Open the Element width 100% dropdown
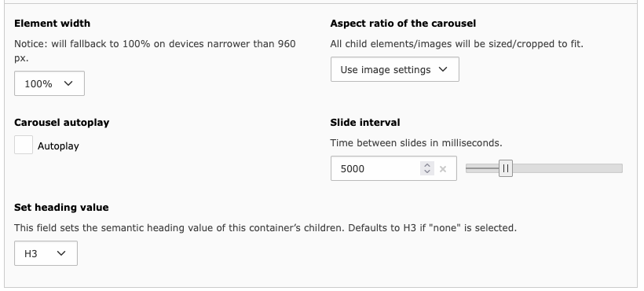The width and height of the screenshot is (644, 291). [x=49, y=83]
